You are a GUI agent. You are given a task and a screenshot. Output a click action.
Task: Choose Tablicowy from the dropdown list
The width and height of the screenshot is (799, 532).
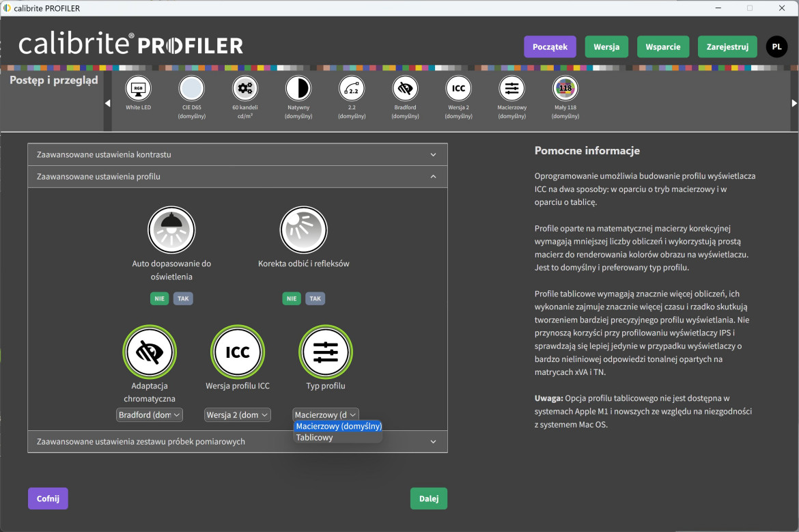(x=338, y=437)
